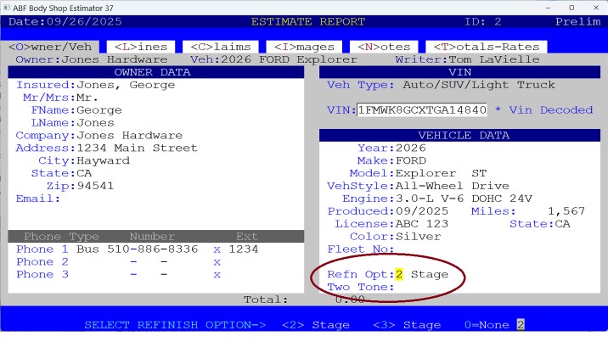Click the Phone 1 extension 1234
The width and height of the screenshot is (608, 364).
click(x=243, y=249)
